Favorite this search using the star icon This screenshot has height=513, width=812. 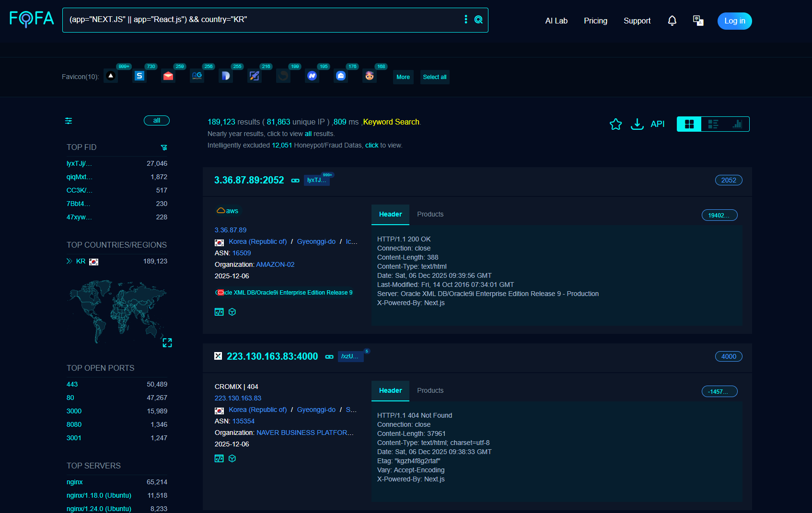pyautogui.click(x=615, y=124)
